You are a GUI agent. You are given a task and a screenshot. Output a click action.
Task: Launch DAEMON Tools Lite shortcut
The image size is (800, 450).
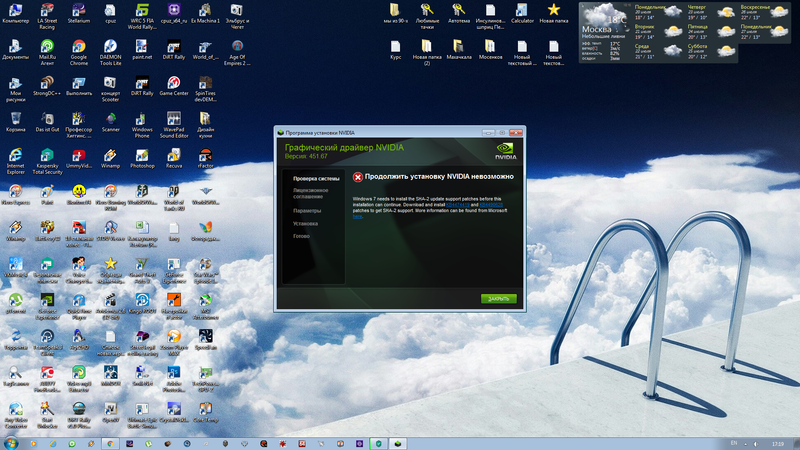tap(110, 53)
